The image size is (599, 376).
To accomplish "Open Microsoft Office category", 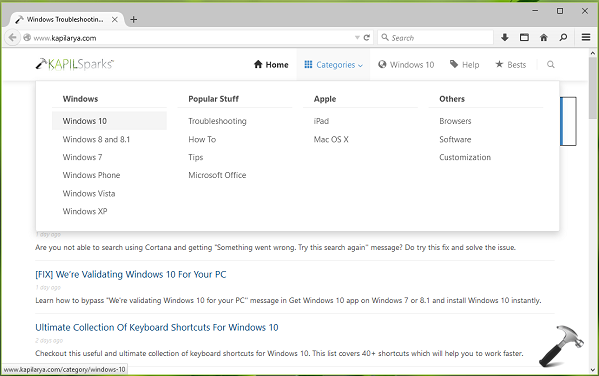I will tap(217, 175).
